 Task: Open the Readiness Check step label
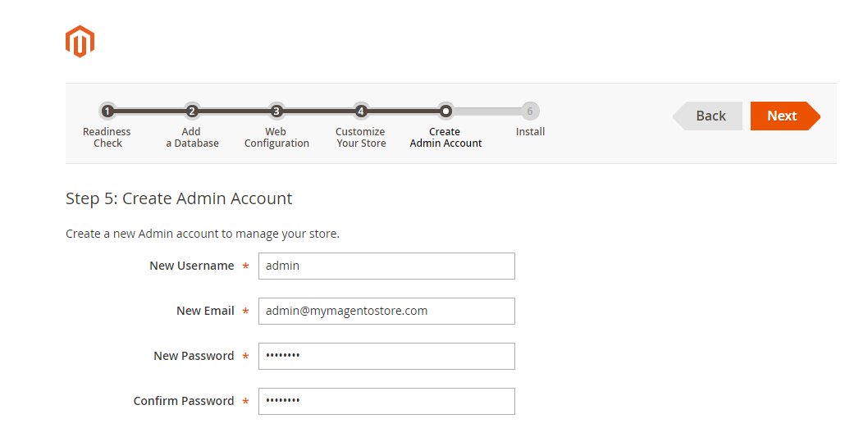point(107,137)
